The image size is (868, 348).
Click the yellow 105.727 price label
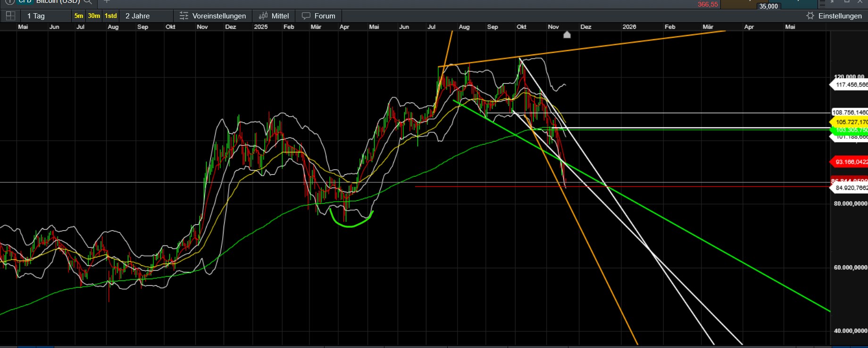point(850,122)
